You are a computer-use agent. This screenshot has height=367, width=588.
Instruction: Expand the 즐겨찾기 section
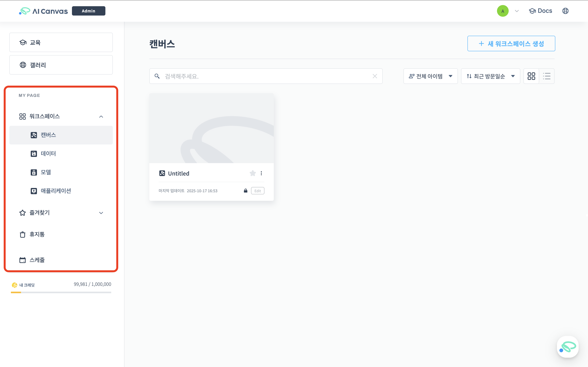(x=101, y=213)
